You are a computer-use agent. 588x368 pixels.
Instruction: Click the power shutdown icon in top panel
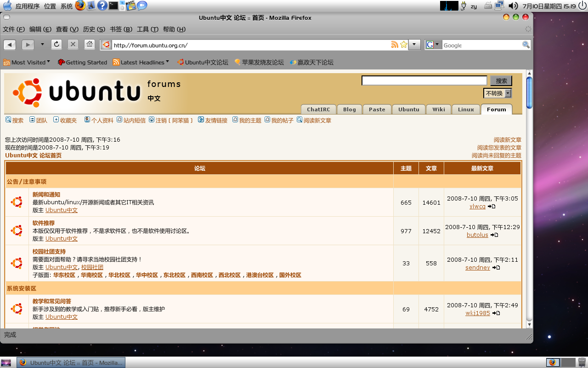tap(582, 6)
